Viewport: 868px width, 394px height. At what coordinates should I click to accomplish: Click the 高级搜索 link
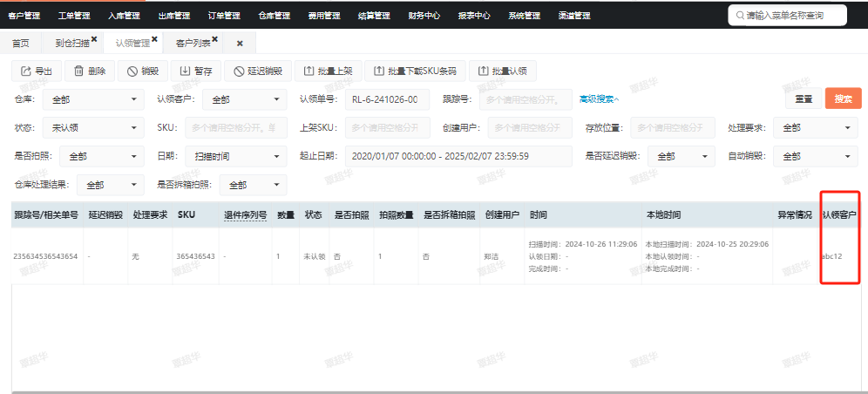[599, 99]
